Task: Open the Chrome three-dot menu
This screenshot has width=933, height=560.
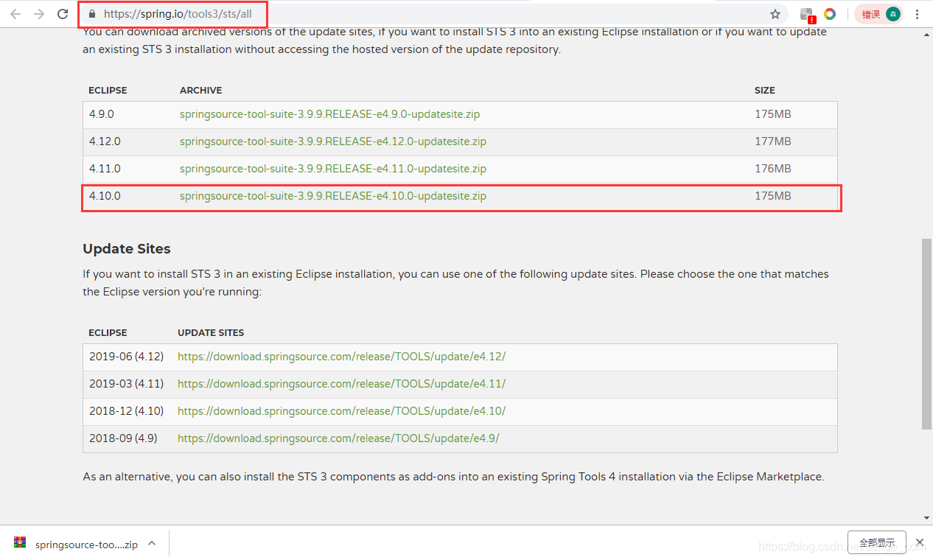Action: click(918, 14)
